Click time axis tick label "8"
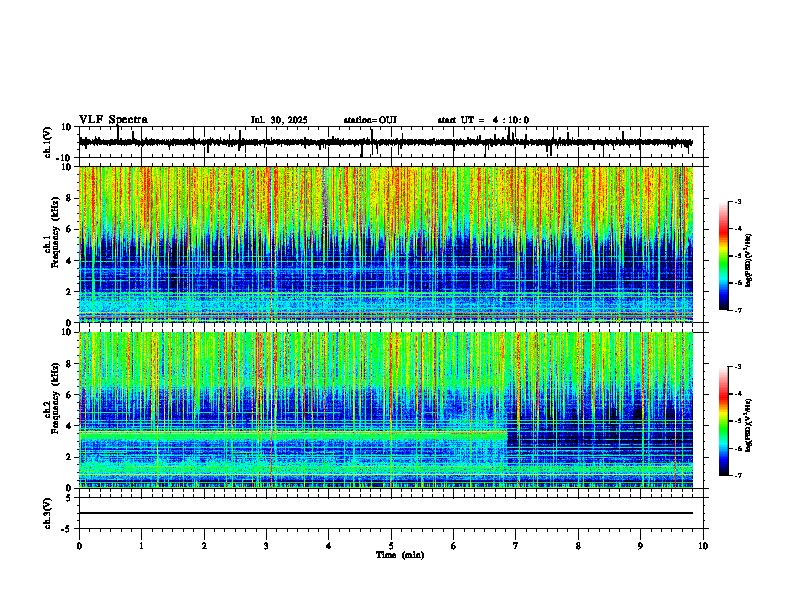This screenshot has width=792, height=612. pos(578,546)
